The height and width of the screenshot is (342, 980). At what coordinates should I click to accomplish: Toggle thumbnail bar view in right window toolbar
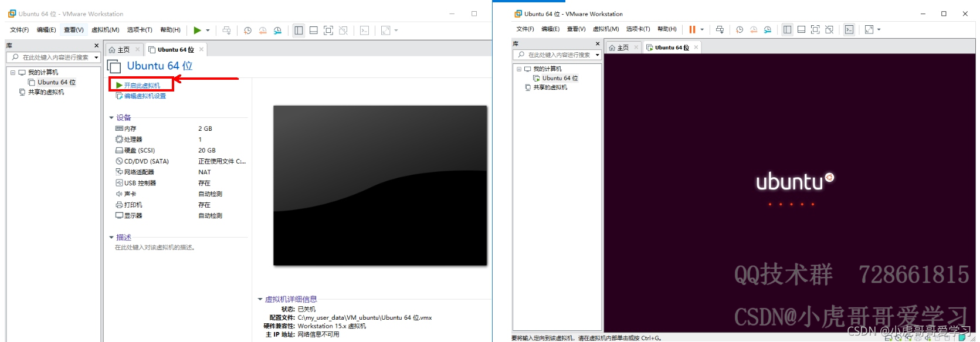pos(801,29)
